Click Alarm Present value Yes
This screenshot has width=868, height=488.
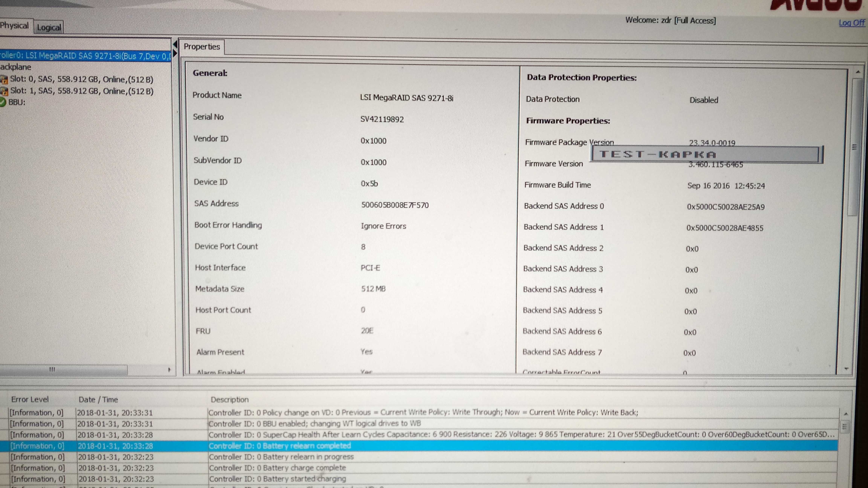click(366, 352)
